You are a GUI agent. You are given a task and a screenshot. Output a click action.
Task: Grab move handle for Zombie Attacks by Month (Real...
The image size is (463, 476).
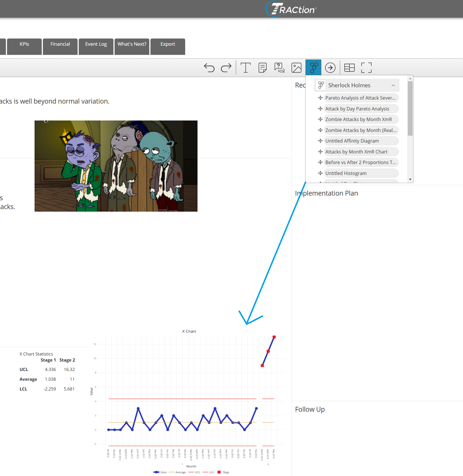[320, 130]
